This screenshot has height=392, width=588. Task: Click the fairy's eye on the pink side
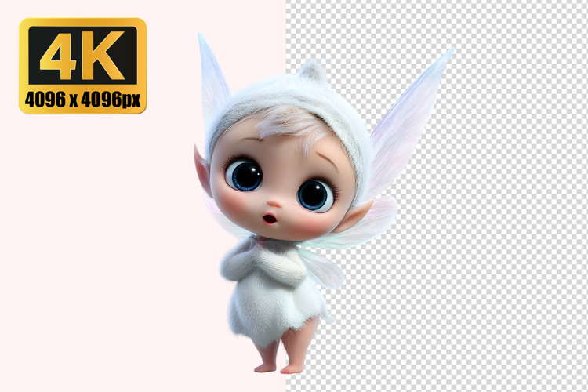(245, 175)
